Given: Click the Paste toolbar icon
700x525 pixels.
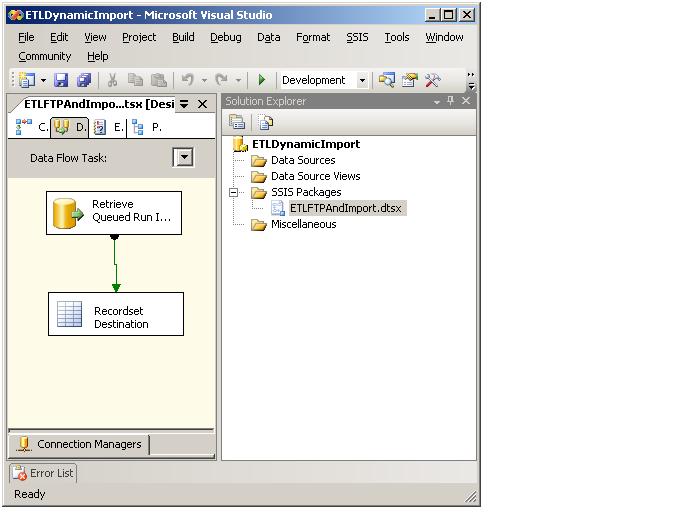Looking at the screenshot, I should [x=158, y=80].
